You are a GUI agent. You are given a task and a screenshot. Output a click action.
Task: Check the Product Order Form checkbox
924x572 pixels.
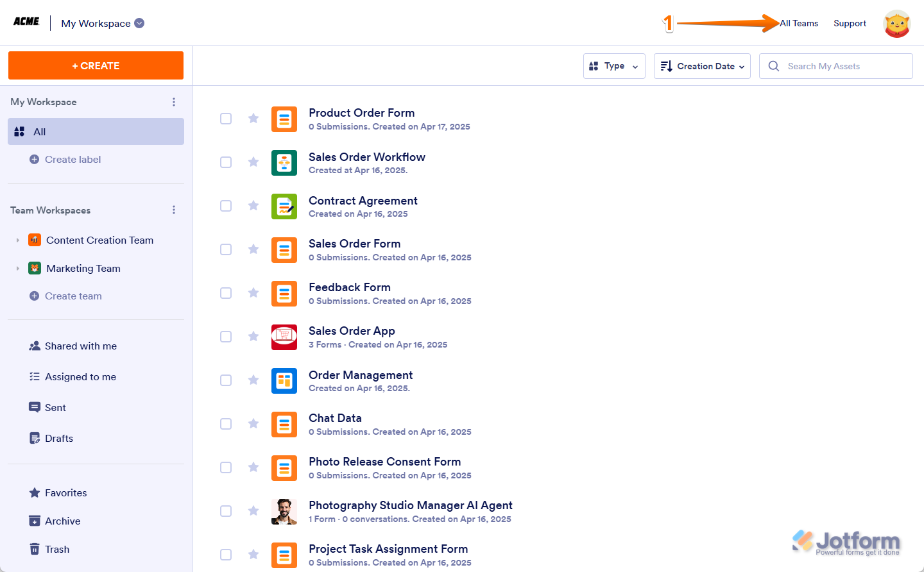tap(226, 119)
